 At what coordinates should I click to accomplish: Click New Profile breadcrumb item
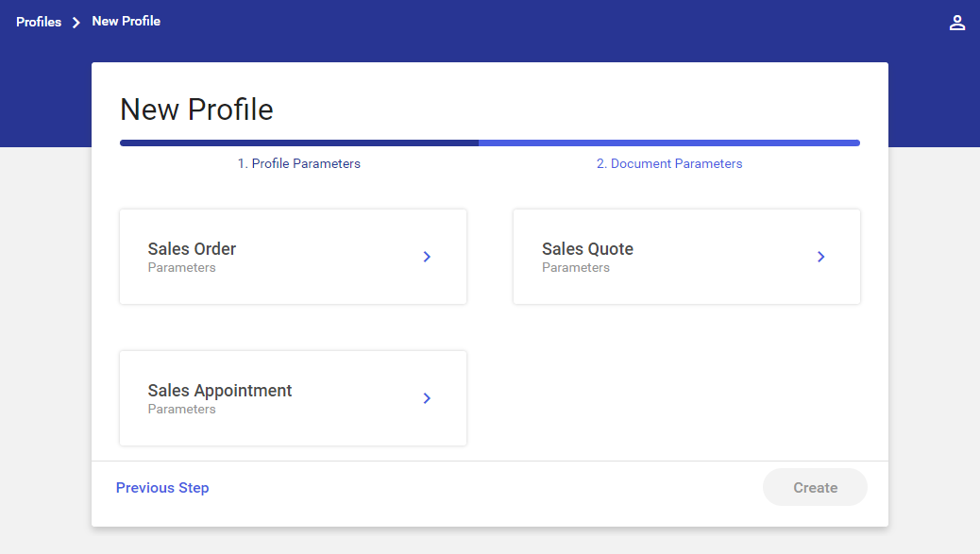127,22
